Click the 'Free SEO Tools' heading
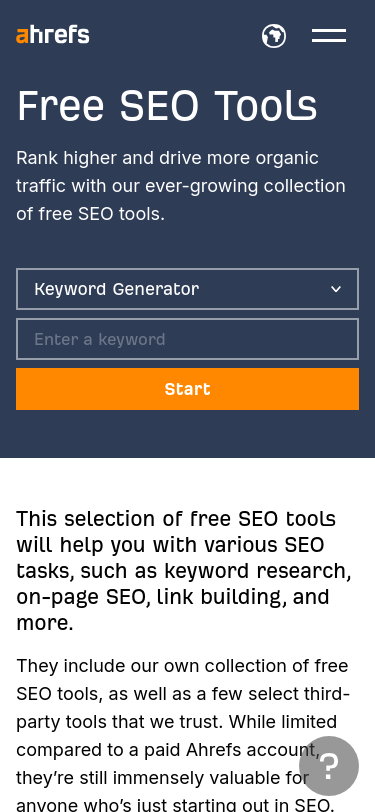Image resolution: width=375 pixels, height=812 pixels. point(167,106)
